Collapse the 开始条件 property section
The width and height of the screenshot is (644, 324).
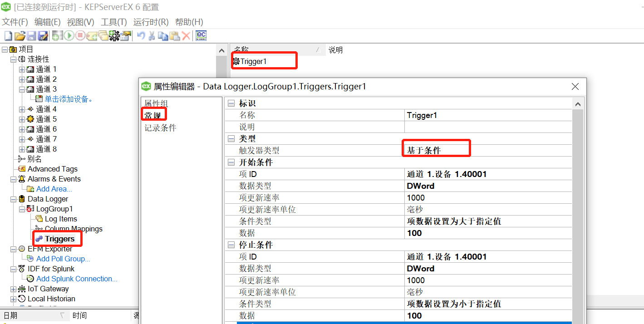point(231,162)
